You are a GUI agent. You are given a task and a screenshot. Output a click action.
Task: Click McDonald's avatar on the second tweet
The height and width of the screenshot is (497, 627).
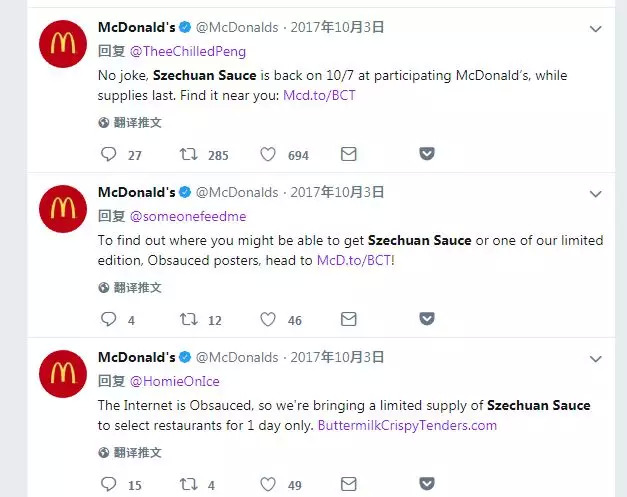pos(62,209)
